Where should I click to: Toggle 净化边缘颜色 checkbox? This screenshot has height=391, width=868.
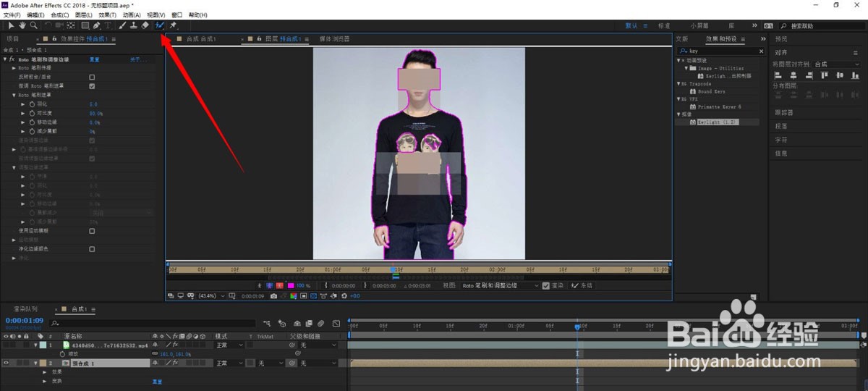(x=92, y=249)
